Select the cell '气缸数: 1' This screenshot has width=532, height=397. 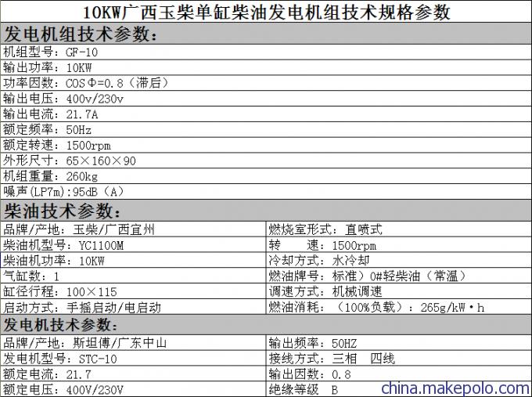click(x=133, y=276)
